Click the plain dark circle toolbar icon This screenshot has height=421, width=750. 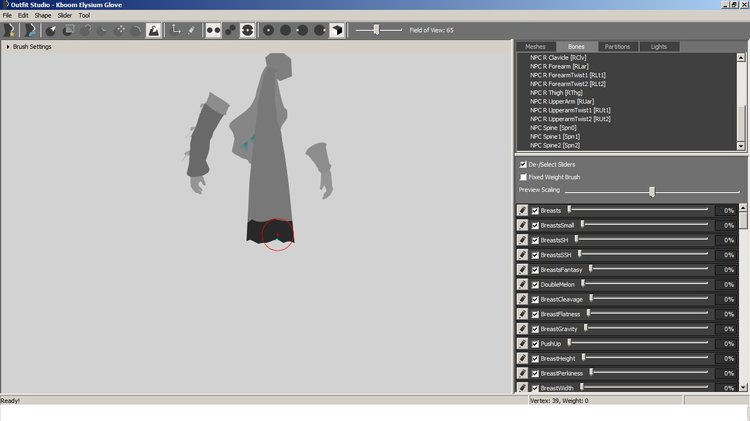pos(286,30)
